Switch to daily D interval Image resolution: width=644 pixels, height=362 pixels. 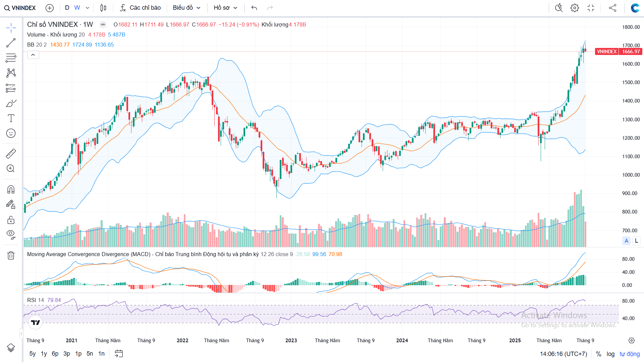pyautogui.click(x=67, y=8)
